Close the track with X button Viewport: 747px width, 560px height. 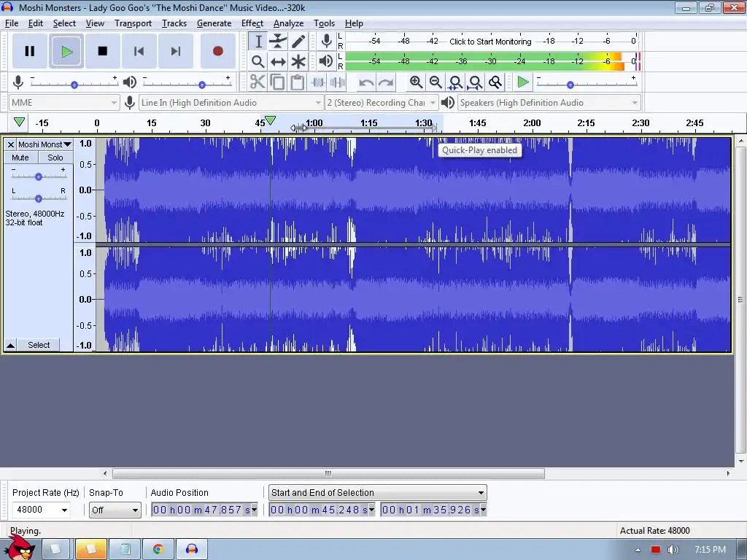(10, 144)
